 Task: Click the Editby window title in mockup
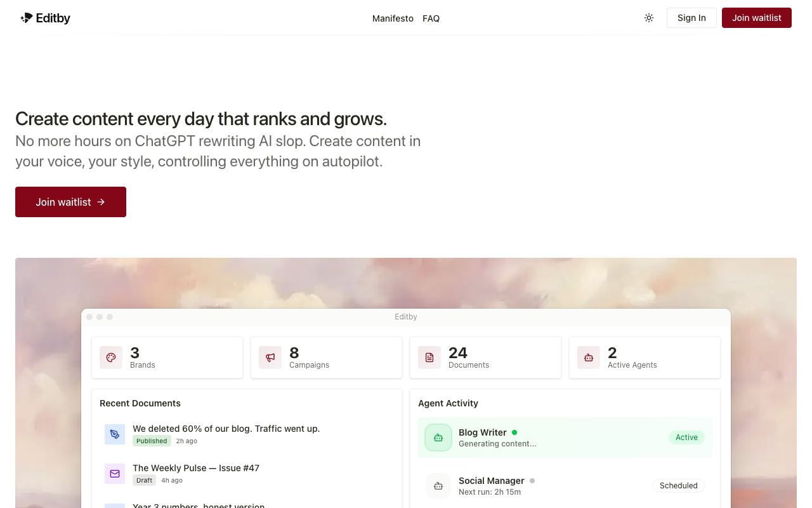406,317
